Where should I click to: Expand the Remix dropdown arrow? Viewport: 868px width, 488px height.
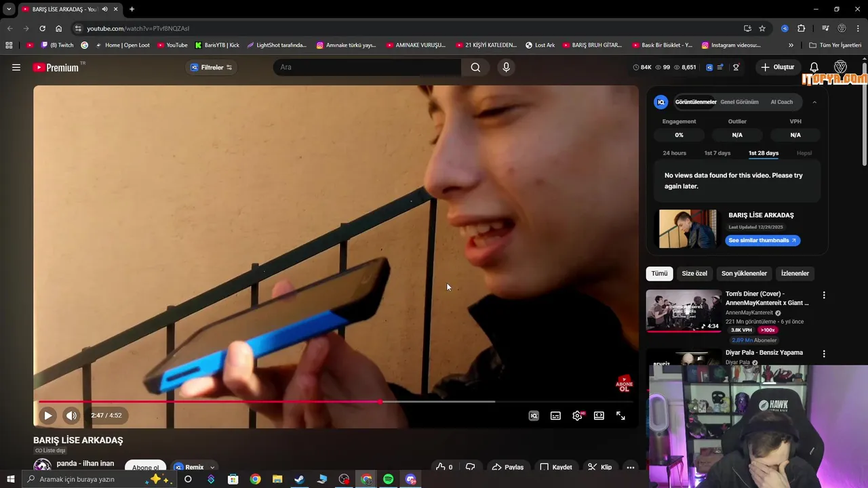click(212, 467)
